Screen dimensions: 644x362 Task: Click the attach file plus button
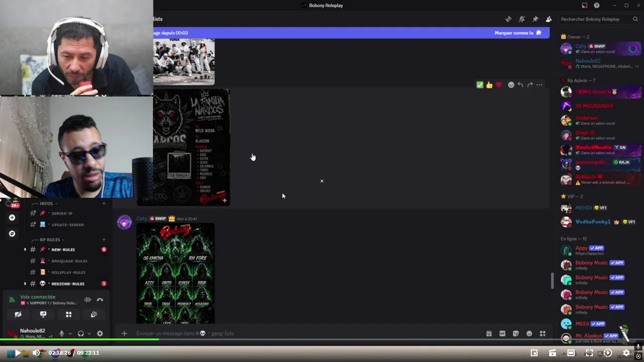point(124,333)
